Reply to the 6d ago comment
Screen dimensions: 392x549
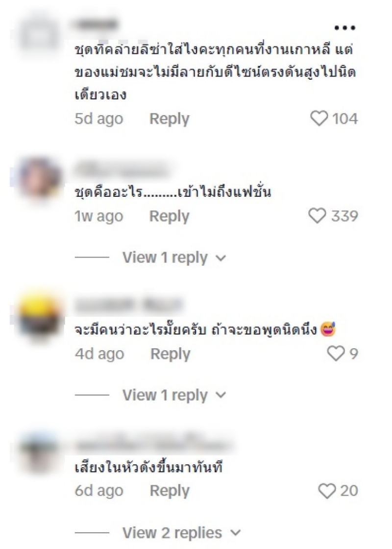point(170,491)
